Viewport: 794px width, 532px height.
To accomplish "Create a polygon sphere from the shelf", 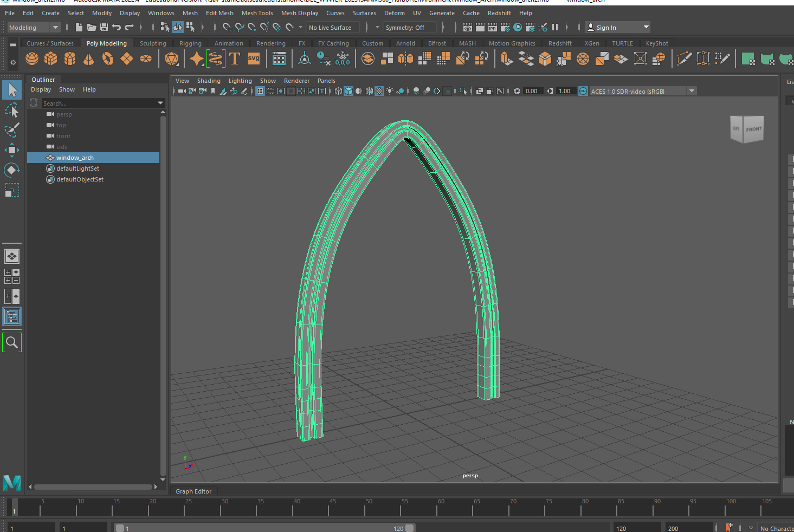I will (32, 59).
